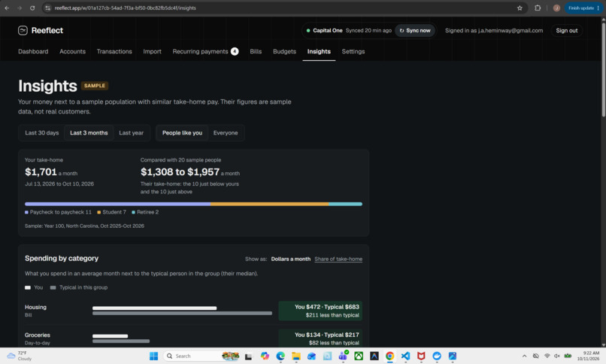Open the Accounts tab
This screenshot has height=364, width=606.
point(72,51)
